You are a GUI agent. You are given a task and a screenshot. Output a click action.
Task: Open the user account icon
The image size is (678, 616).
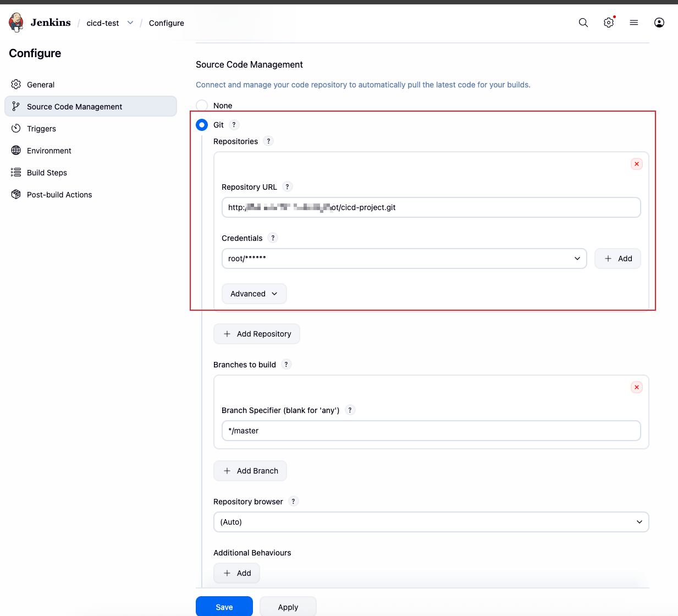click(x=659, y=23)
